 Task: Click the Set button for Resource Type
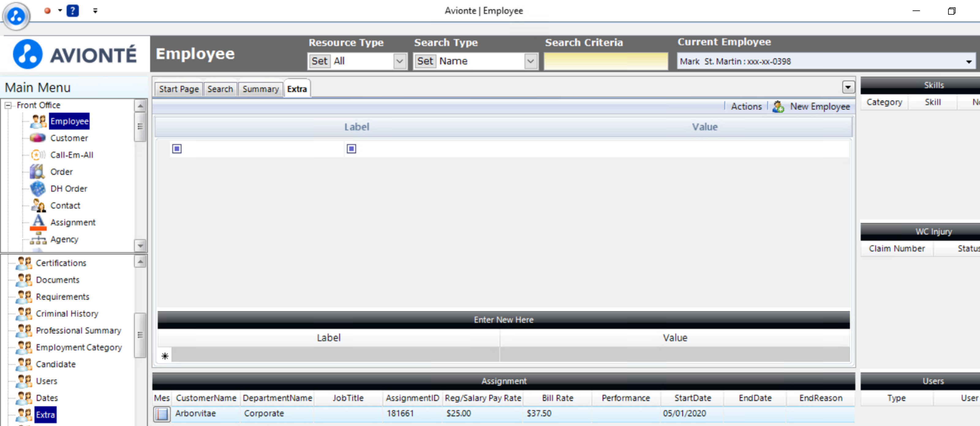pos(319,61)
